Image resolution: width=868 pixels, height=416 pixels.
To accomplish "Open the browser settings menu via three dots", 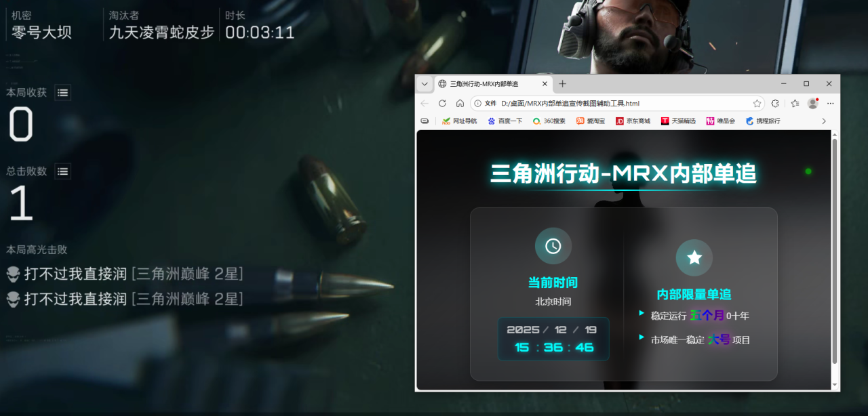I will click(x=830, y=103).
